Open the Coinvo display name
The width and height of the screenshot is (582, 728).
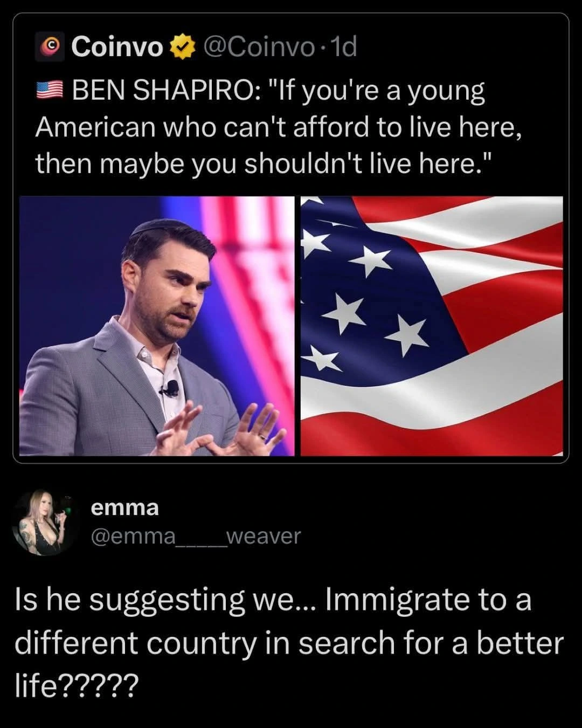tap(117, 47)
